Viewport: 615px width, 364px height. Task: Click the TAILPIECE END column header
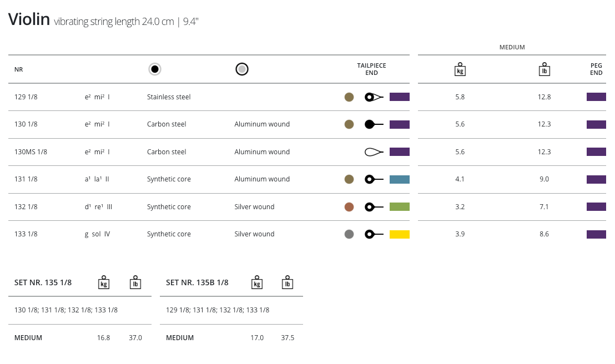[371, 69]
